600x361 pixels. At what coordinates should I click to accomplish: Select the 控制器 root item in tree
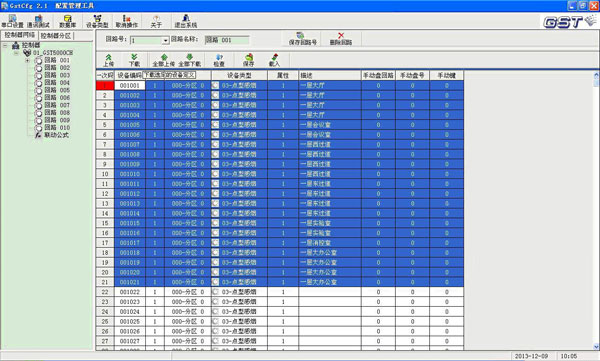tap(31, 45)
